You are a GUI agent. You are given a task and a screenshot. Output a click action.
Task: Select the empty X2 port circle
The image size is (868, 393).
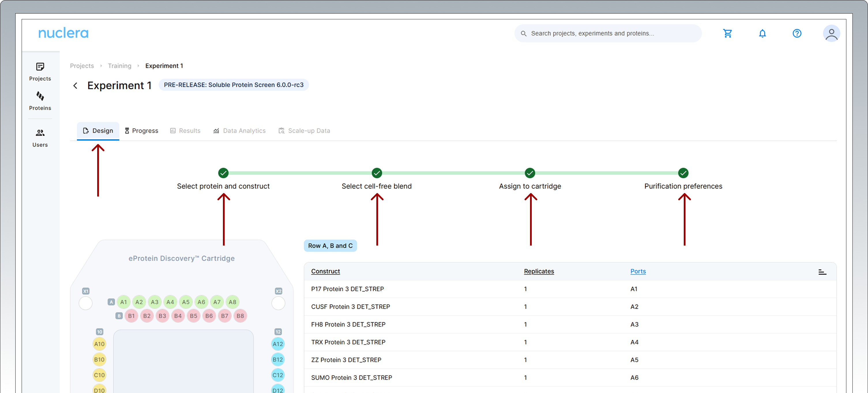pos(278,303)
